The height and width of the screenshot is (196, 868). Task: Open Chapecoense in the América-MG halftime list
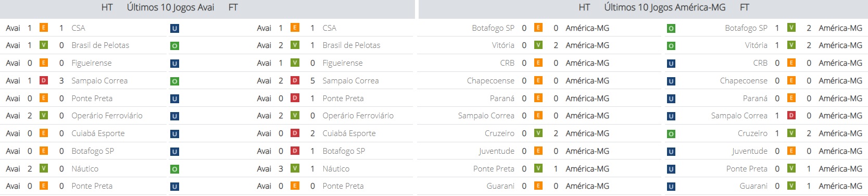tap(490, 81)
